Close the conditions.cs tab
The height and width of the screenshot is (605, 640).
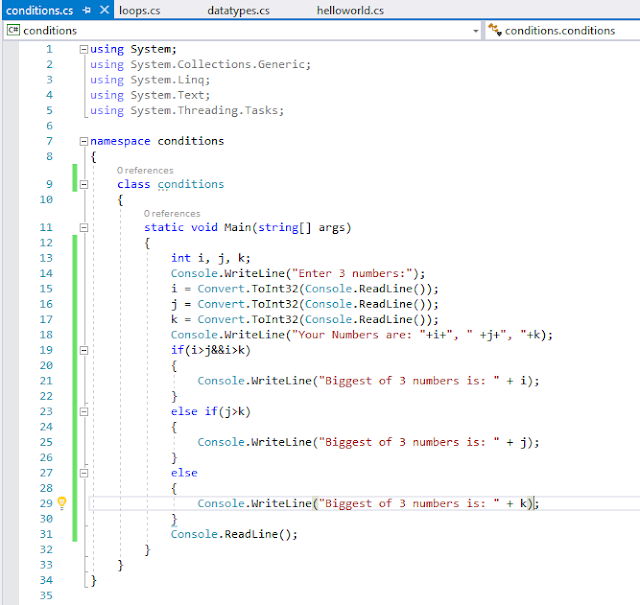click(104, 10)
